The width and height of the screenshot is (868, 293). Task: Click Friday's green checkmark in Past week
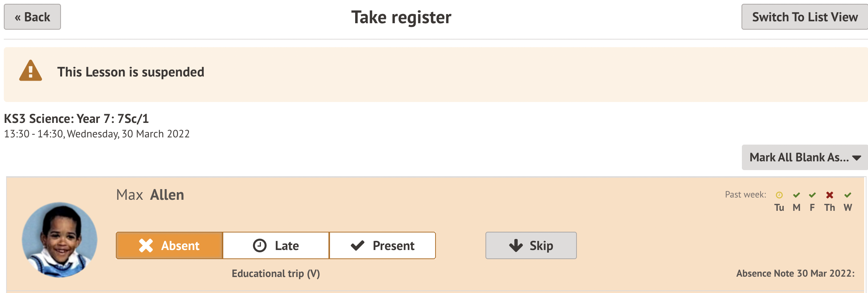coord(812,195)
